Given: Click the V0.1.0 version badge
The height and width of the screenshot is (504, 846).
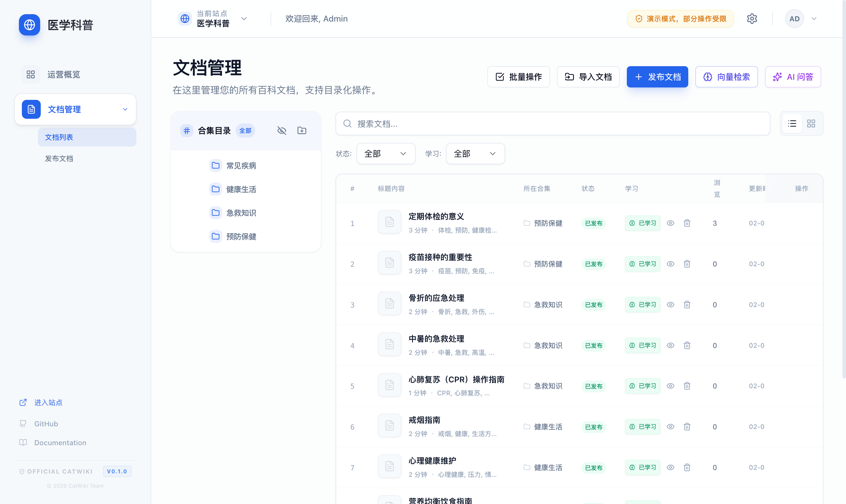Looking at the screenshot, I should 117,472.
